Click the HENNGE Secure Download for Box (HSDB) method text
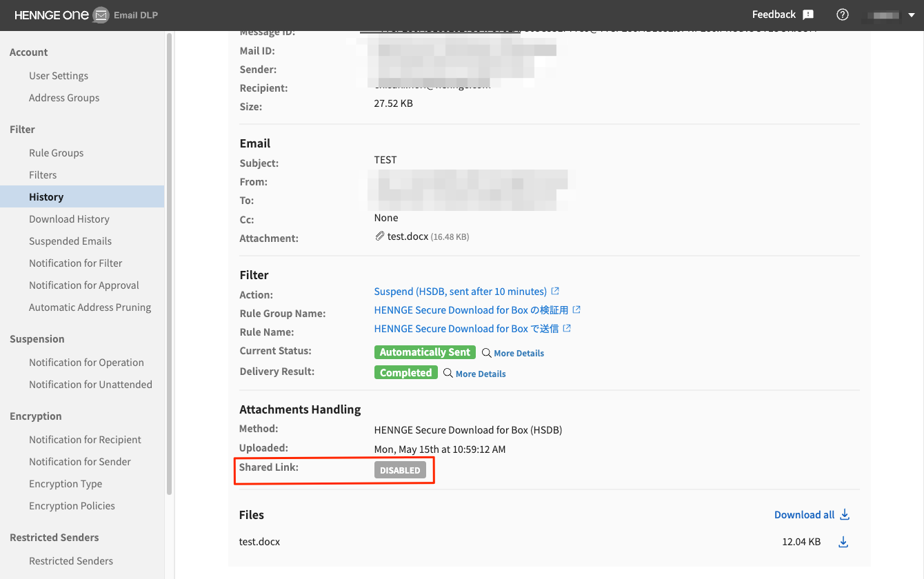Screen dimensions: 924x579 (468, 430)
